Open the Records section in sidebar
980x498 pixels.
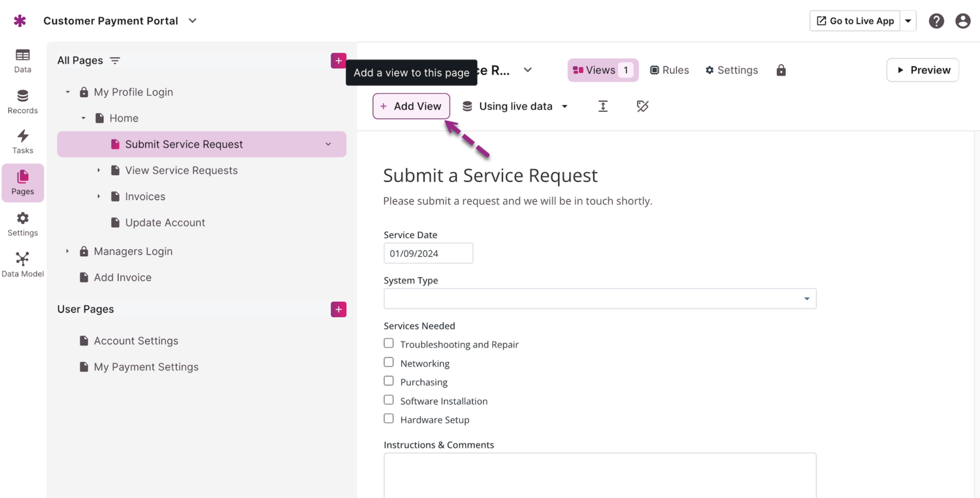[x=22, y=101]
